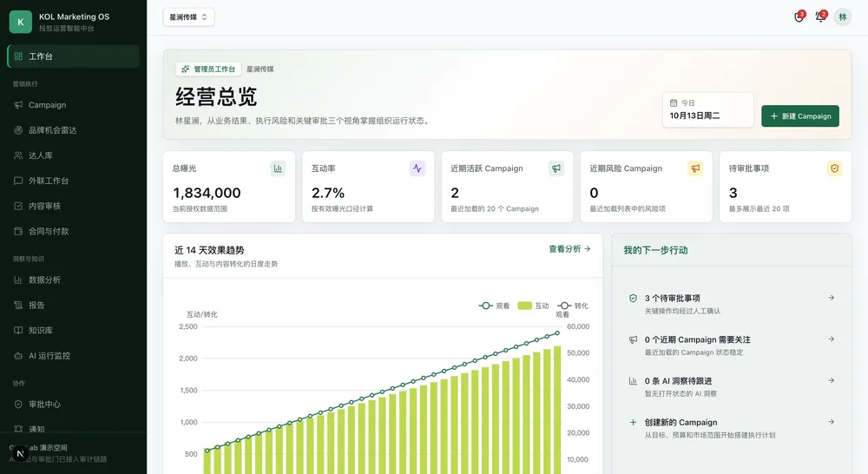Open the 星澜传媒 organization dropdown

(x=188, y=17)
